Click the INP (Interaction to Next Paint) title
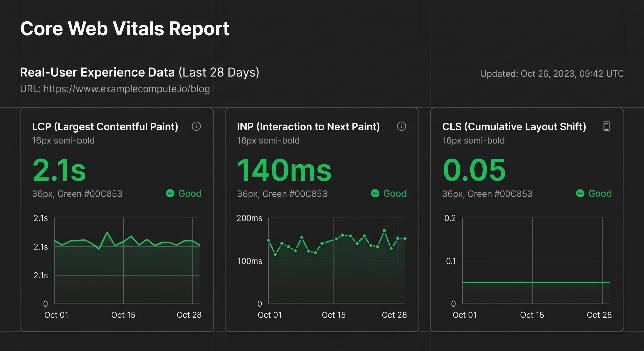 pyautogui.click(x=308, y=127)
